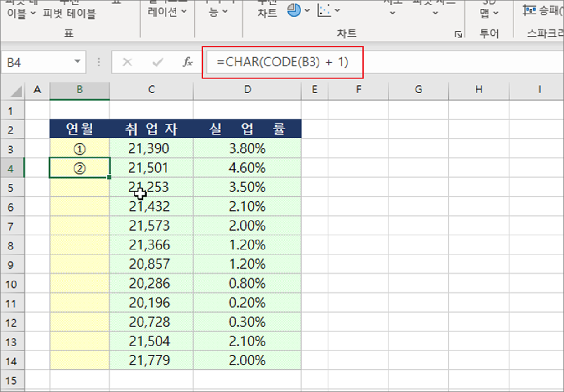The height and width of the screenshot is (392, 564).
Task: Click the Insert Function fx icon
Action: [x=188, y=62]
